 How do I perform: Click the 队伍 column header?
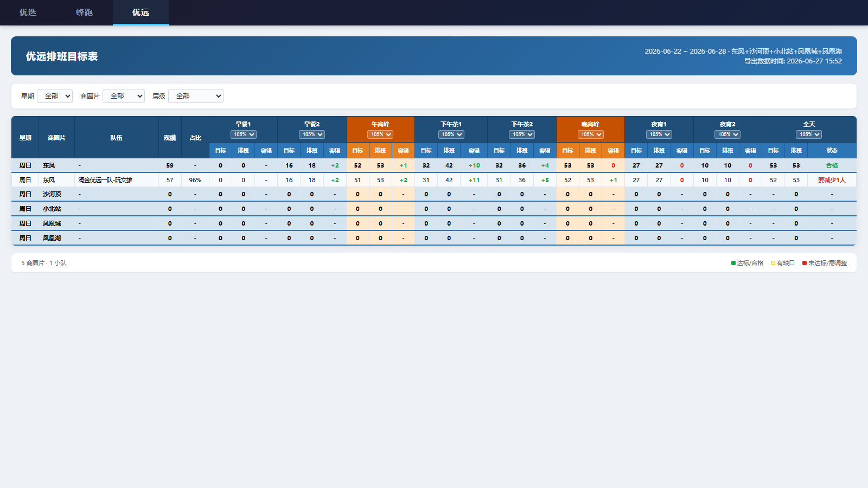coord(117,138)
